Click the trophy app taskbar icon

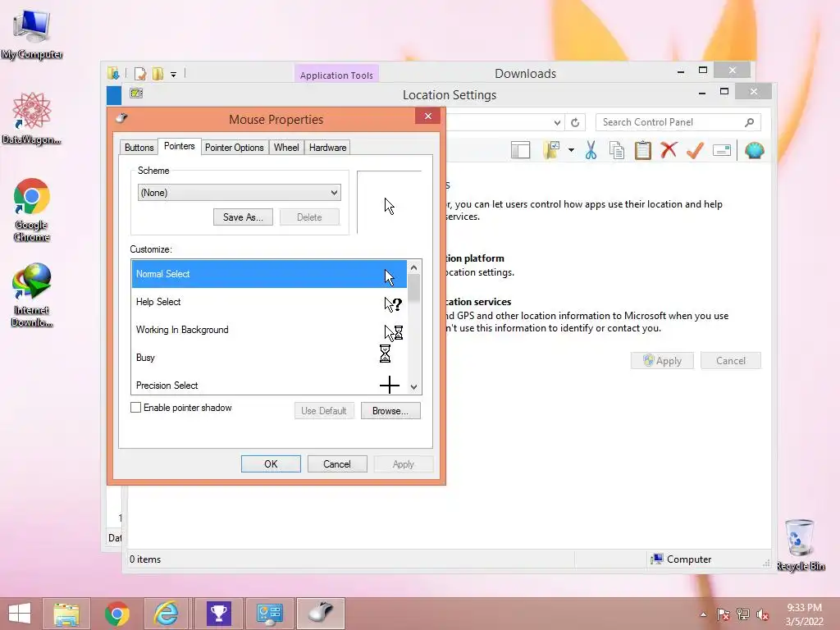pyautogui.click(x=218, y=614)
